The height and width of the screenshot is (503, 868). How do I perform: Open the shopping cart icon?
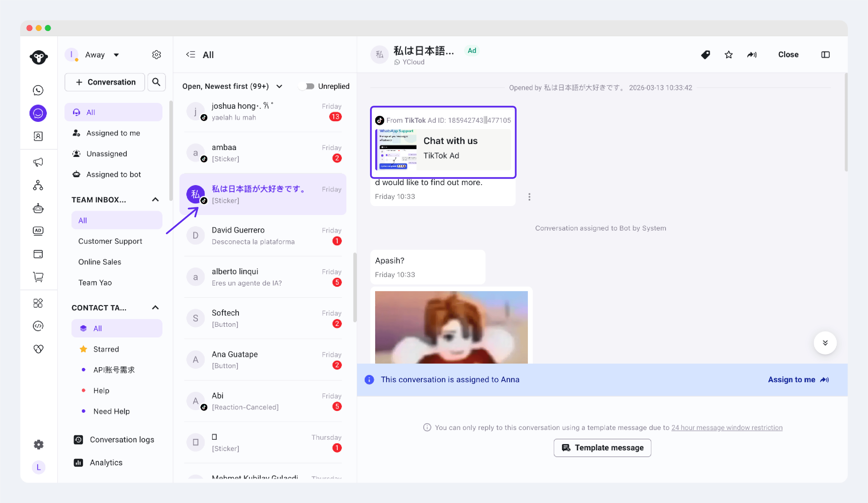point(38,277)
